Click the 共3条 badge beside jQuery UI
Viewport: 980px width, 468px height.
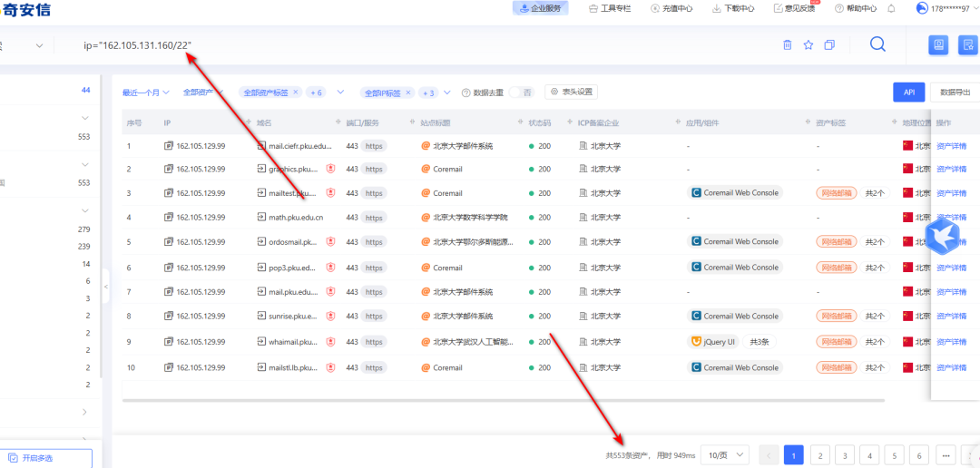click(759, 342)
